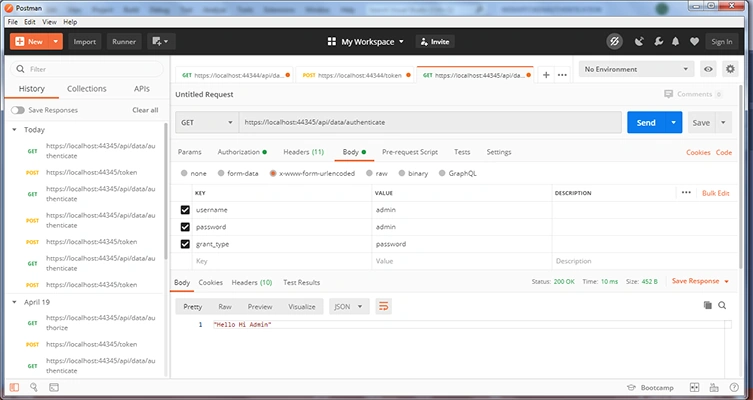The height and width of the screenshot is (400, 753).
Task: Open manage environments gear icon
Action: (730, 69)
